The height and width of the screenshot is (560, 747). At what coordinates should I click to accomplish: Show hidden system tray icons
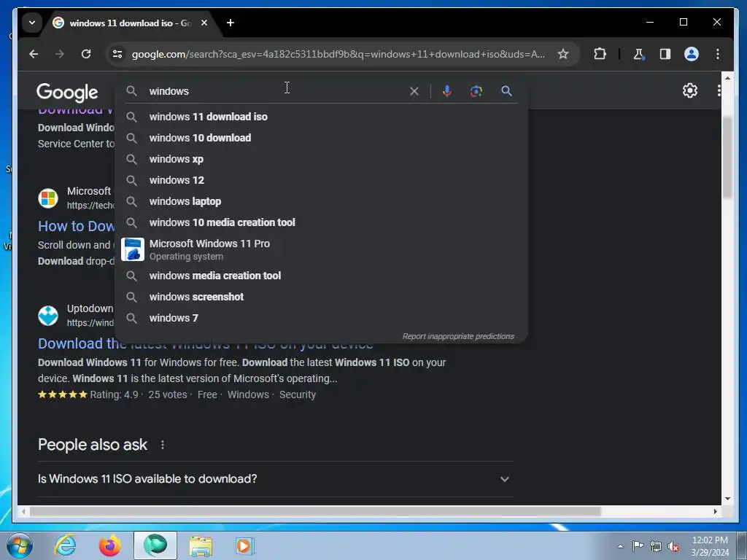click(x=620, y=546)
